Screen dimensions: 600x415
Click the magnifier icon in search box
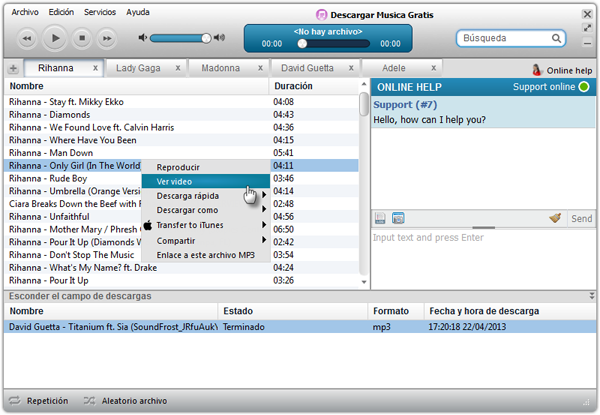(556, 38)
